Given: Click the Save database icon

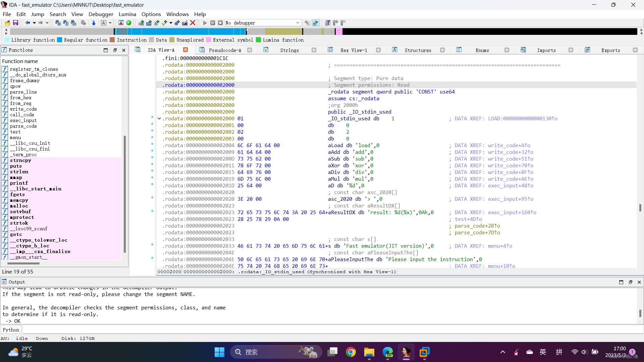Looking at the screenshot, I should (x=15, y=23).
